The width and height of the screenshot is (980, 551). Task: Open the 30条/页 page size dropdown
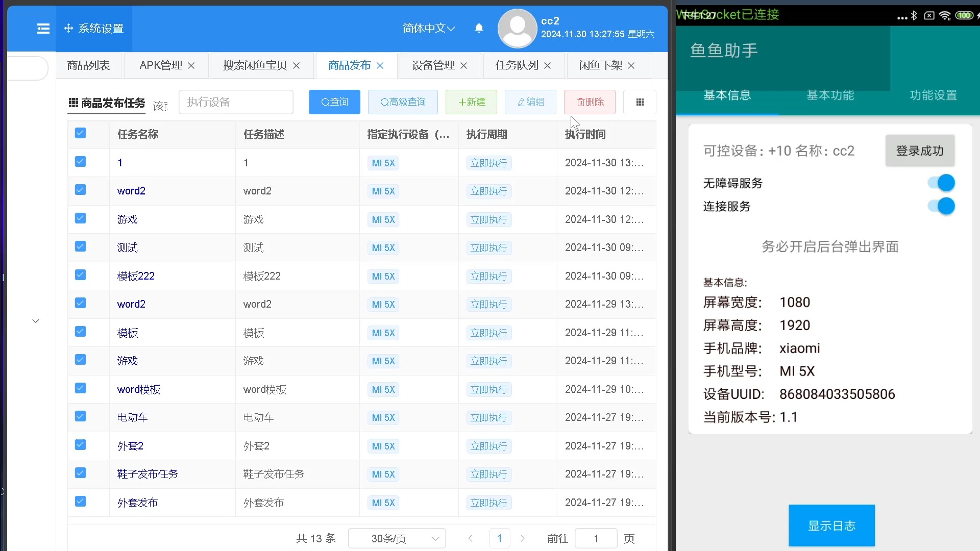click(x=397, y=538)
